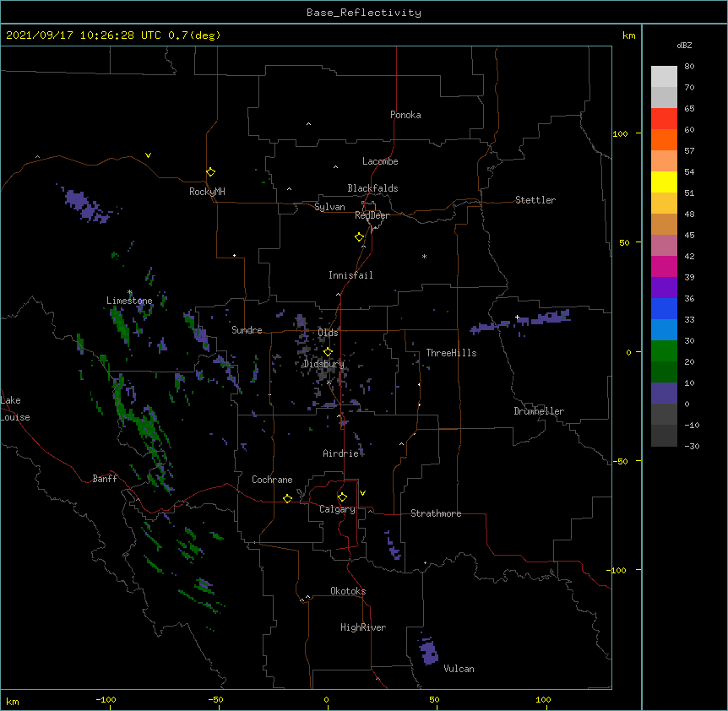Click the violet 39-36 dBZ legend swatch
Screen dimensions: 728x711
pyautogui.click(x=664, y=288)
